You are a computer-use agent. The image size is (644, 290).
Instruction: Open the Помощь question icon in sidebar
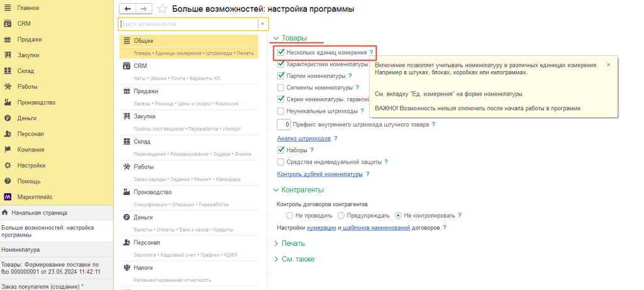[x=7, y=181]
